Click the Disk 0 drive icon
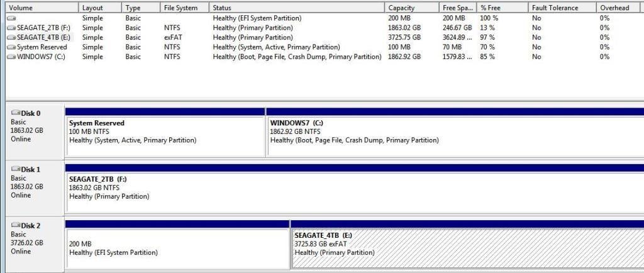The height and width of the screenshot is (273, 644). [16, 113]
